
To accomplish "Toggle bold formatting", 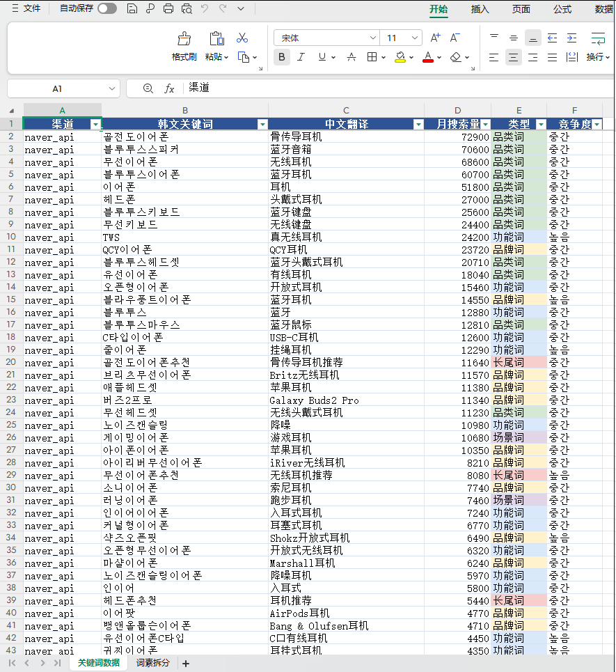I will 281,57.
